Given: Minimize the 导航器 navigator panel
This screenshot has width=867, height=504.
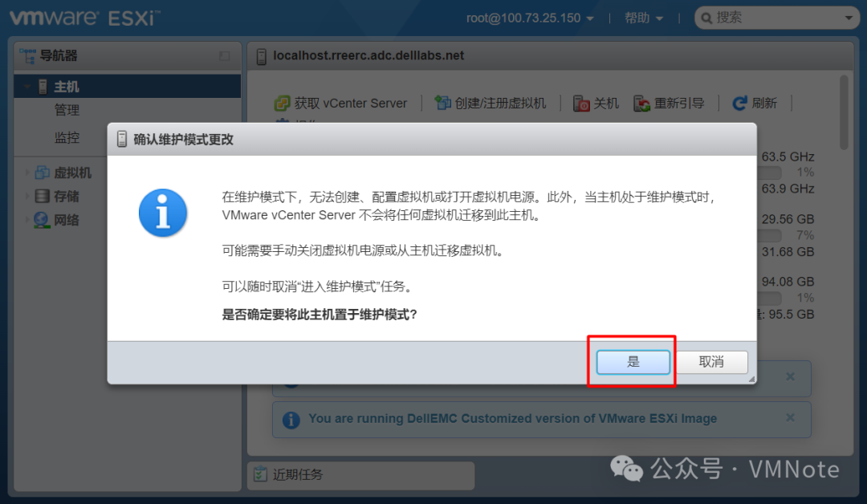Looking at the screenshot, I should [225, 56].
